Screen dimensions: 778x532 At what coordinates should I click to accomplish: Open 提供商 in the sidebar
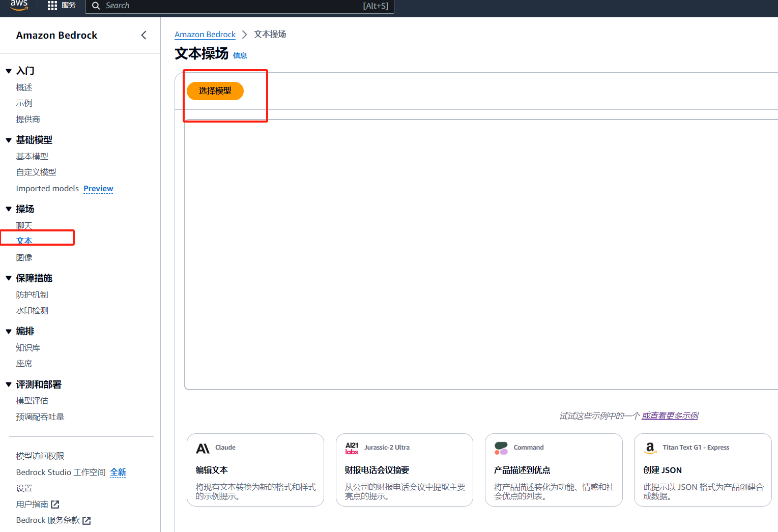[28, 119]
